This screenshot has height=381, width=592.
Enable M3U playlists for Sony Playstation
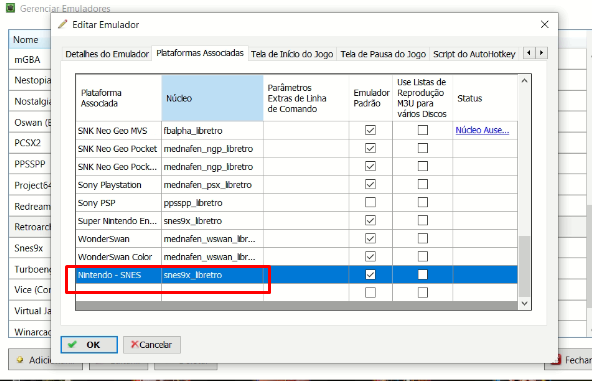[x=422, y=184]
